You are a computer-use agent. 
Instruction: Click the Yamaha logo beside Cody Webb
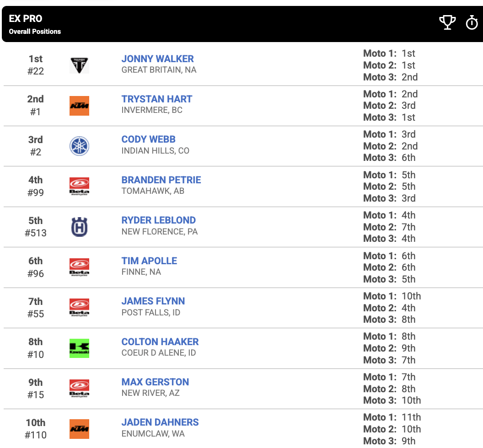[x=79, y=146]
